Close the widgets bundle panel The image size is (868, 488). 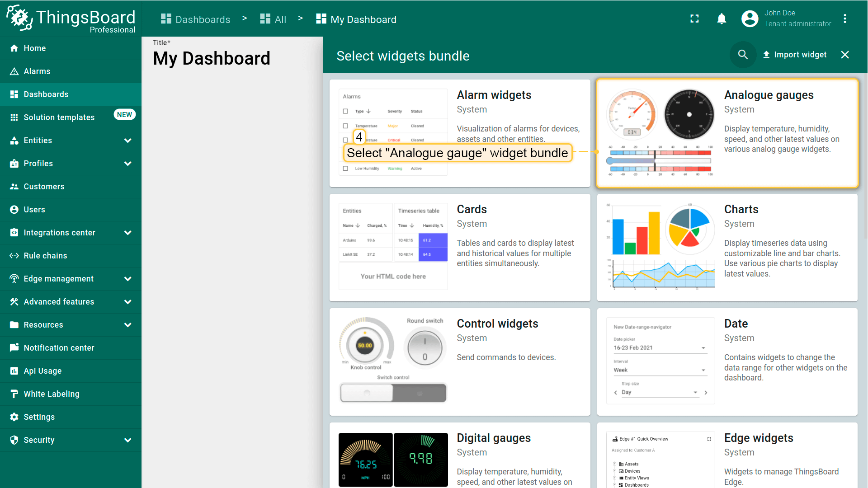(x=844, y=55)
